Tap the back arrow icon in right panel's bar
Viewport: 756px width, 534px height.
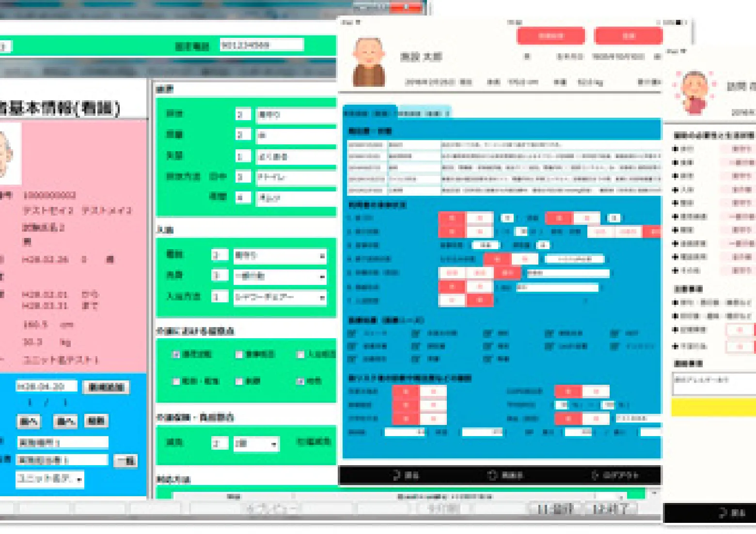coord(723,513)
